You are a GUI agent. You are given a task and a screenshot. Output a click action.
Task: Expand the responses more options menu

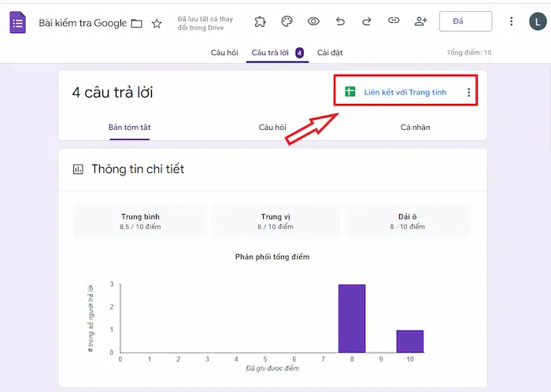click(469, 93)
